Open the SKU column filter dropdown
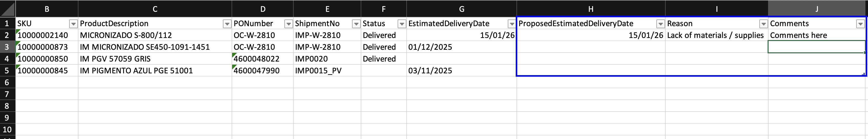This screenshot has width=868, height=139. click(x=73, y=24)
